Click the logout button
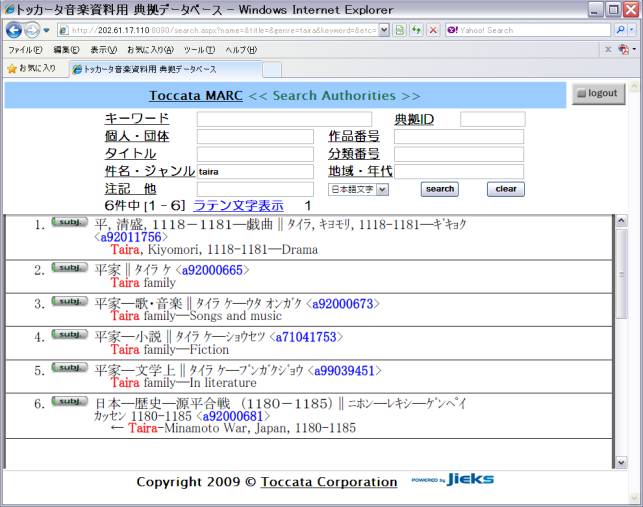This screenshot has width=643, height=507. pyautogui.click(x=598, y=94)
